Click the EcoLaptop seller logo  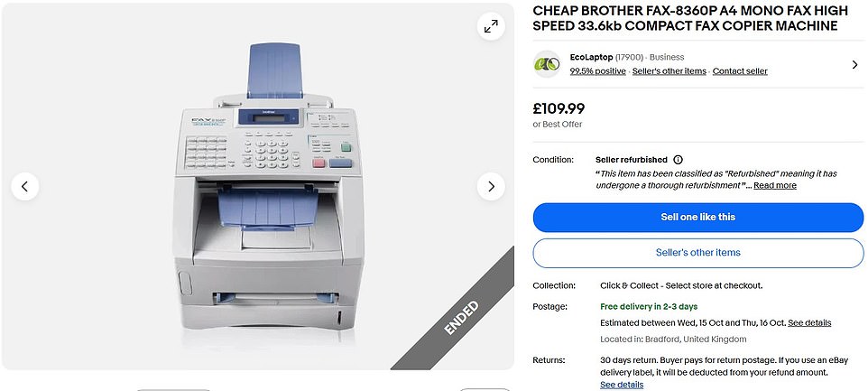547,64
